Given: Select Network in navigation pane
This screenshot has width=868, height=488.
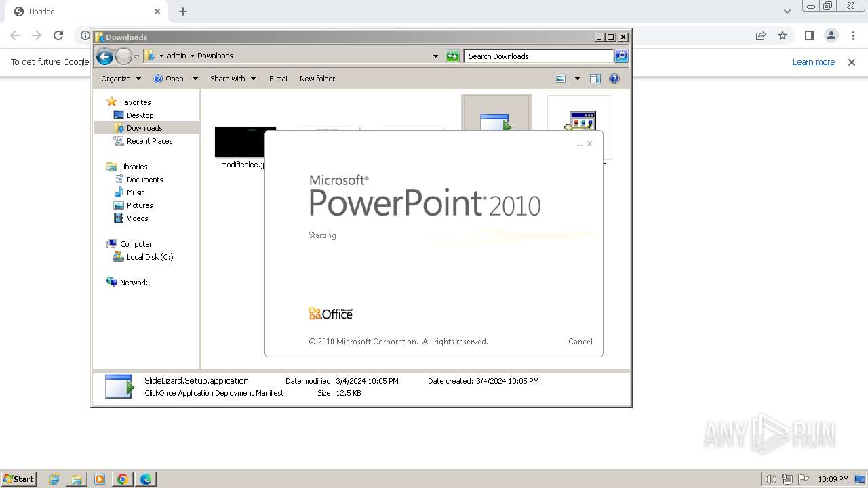Looking at the screenshot, I should pos(134,283).
